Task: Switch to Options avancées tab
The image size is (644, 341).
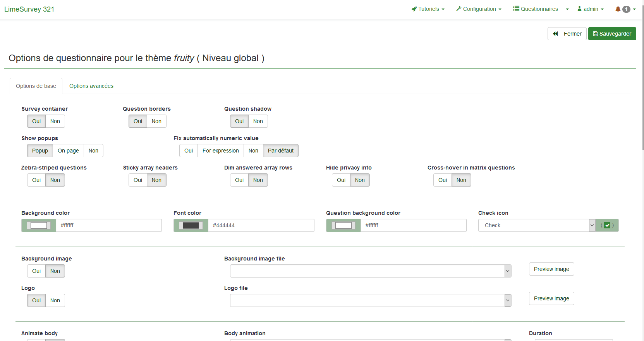Action: [91, 86]
